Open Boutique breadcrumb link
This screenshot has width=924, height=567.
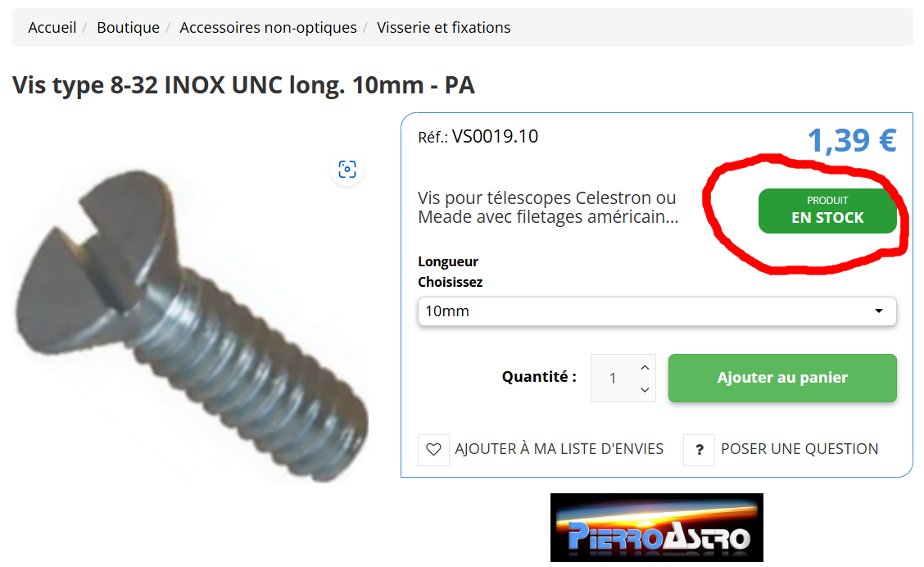(128, 28)
